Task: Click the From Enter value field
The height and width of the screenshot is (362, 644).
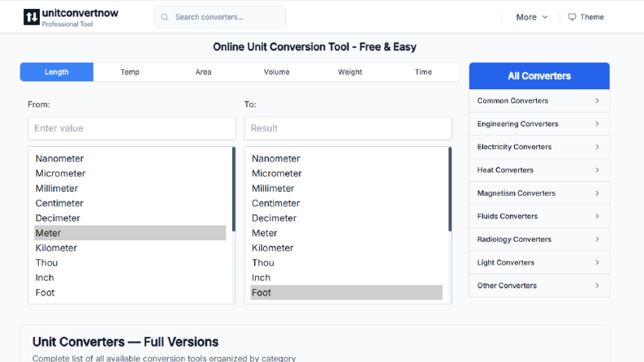Action: [132, 128]
